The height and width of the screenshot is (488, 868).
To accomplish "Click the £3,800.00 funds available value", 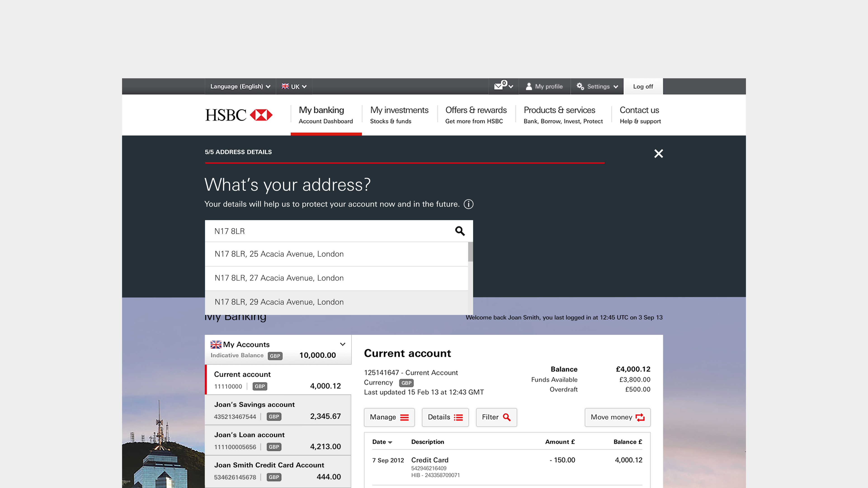I will (x=634, y=380).
